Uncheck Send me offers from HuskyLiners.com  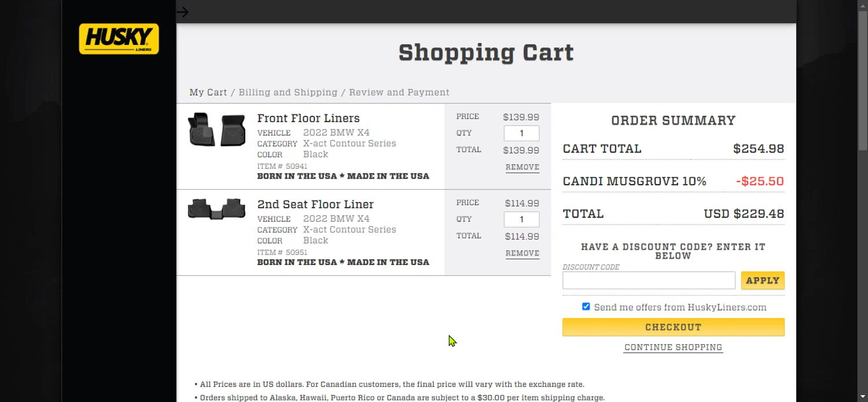[x=586, y=307]
